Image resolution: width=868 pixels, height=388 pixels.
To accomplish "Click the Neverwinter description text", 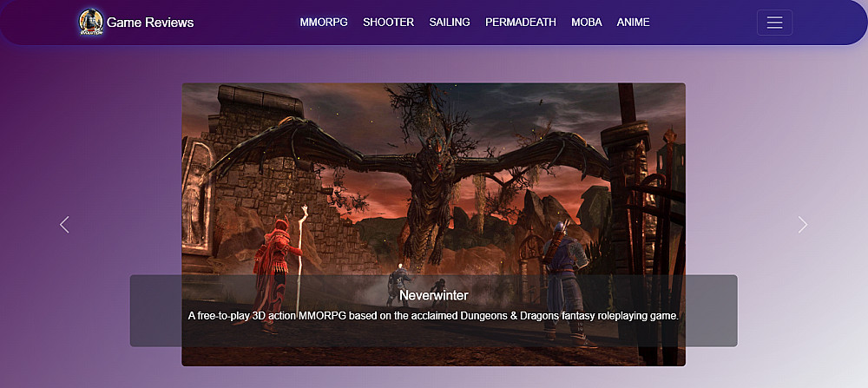I will pos(433,316).
